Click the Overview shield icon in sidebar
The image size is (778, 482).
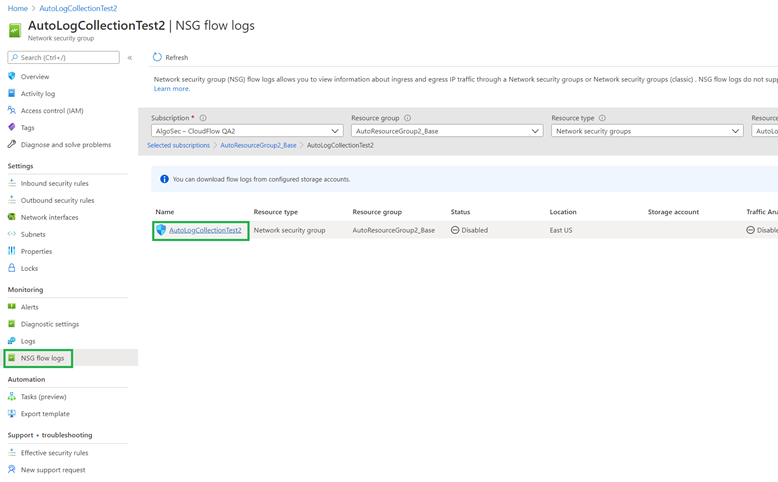[12, 76]
